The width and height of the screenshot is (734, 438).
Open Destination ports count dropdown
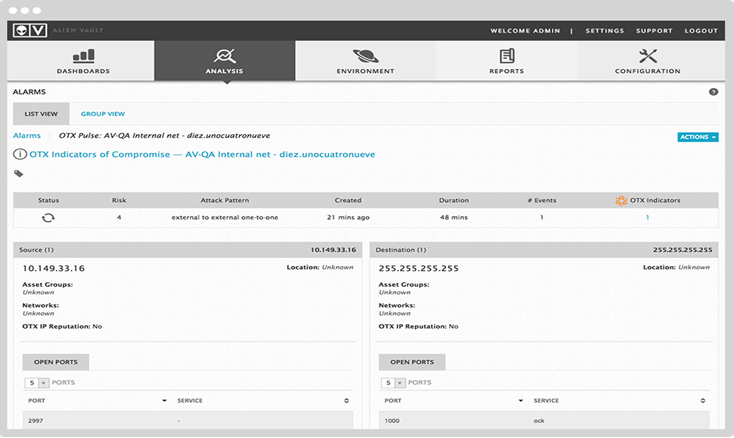pos(394,383)
